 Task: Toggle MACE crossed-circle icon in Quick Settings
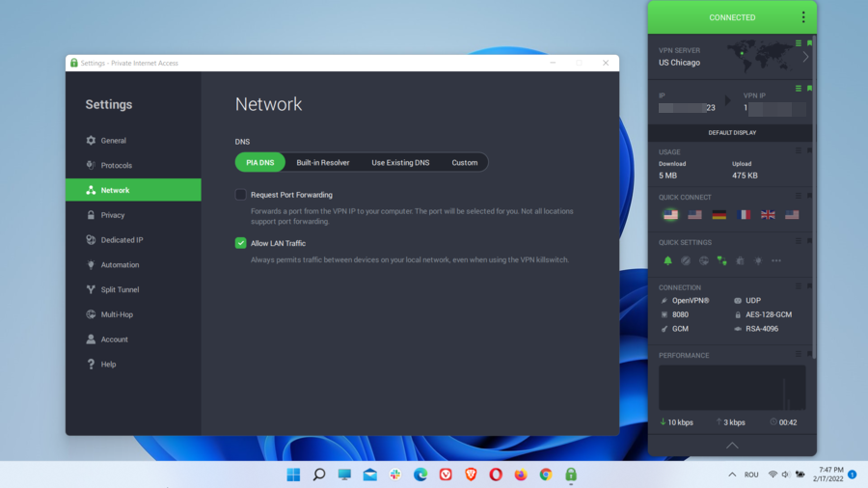(x=686, y=260)
